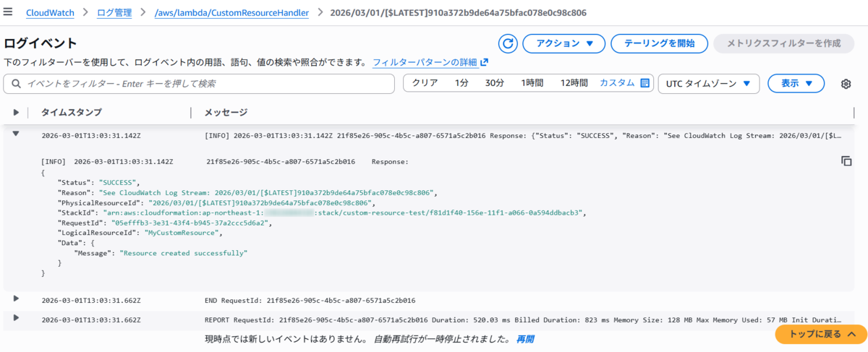Click 現時点では新しいイベントはありません text
Screen dimensions: 868x352
tap(286, 338)
